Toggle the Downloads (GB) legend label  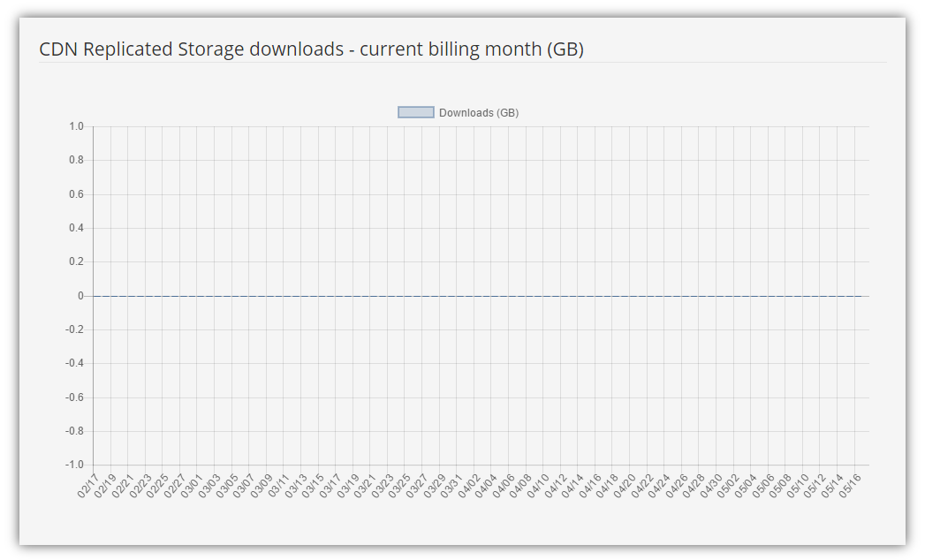478,112
